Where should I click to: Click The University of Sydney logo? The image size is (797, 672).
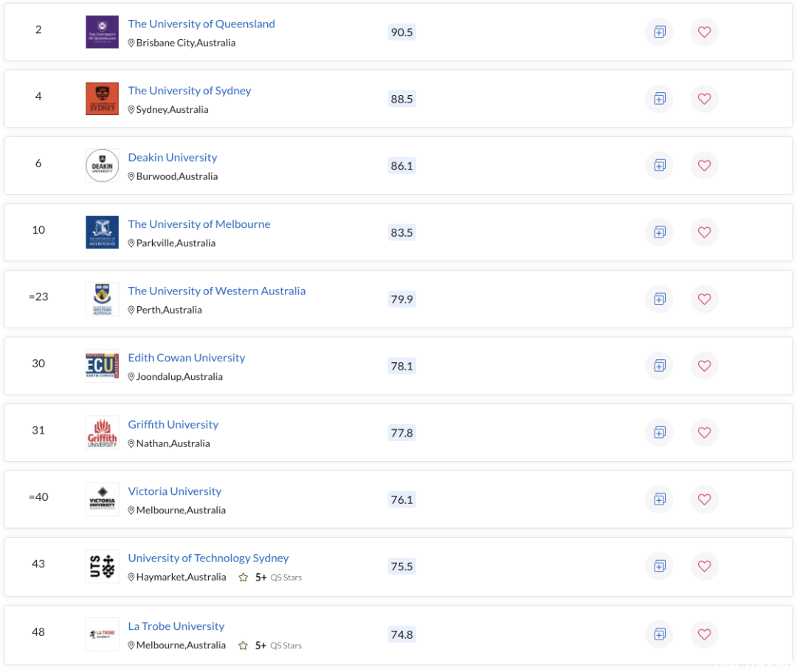point(102,99)
